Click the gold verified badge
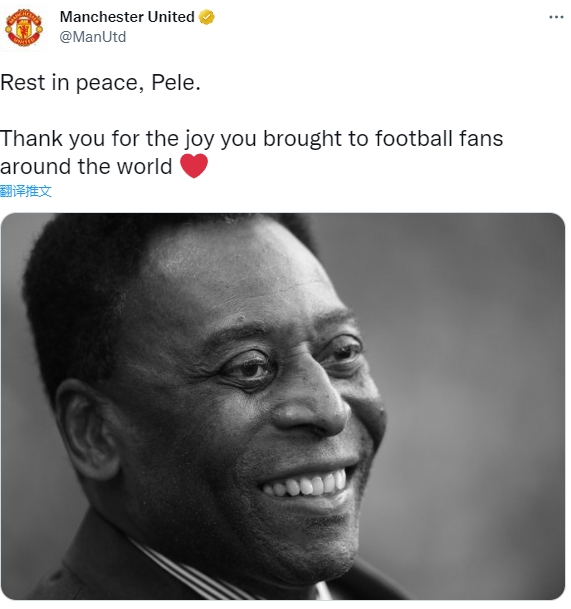 (207, 17)
